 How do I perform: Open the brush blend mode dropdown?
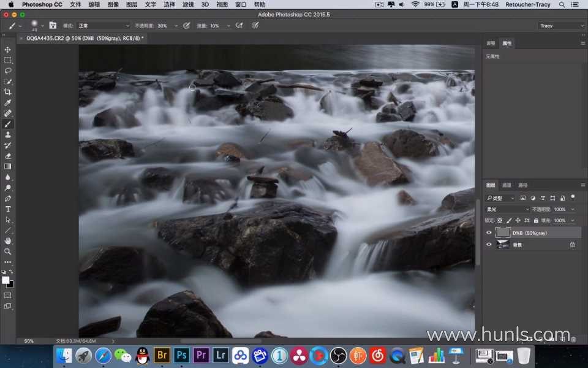coord(104,26)
